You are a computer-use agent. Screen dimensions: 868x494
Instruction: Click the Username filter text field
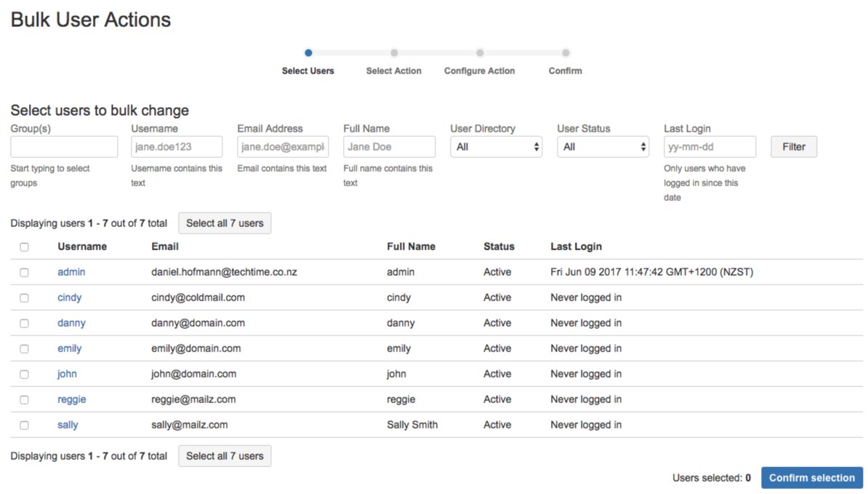[177, 147]
